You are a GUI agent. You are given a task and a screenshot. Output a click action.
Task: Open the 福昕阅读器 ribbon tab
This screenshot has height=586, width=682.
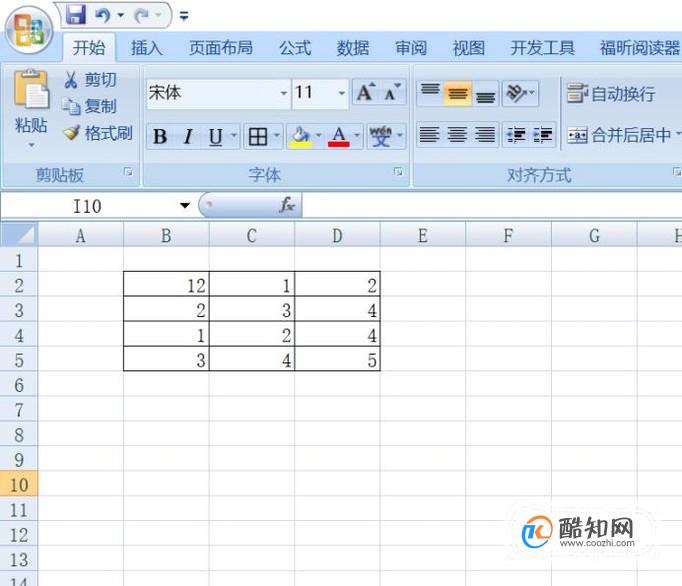(x=639, y=47)
